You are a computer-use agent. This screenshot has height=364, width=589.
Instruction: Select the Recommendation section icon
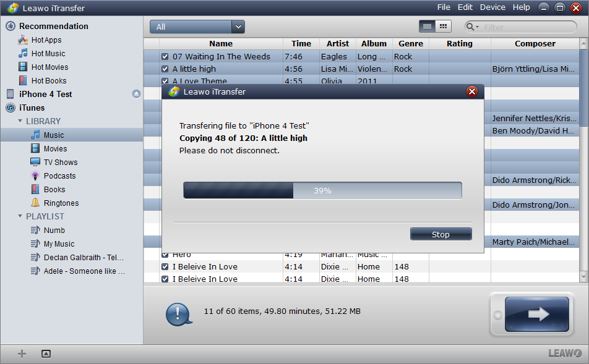11,26
